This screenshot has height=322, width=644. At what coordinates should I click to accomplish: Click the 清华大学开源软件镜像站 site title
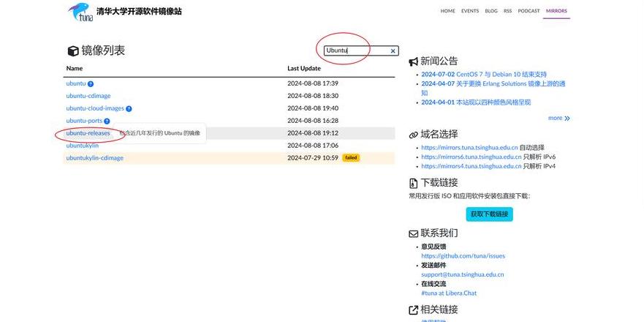(139, 12)
